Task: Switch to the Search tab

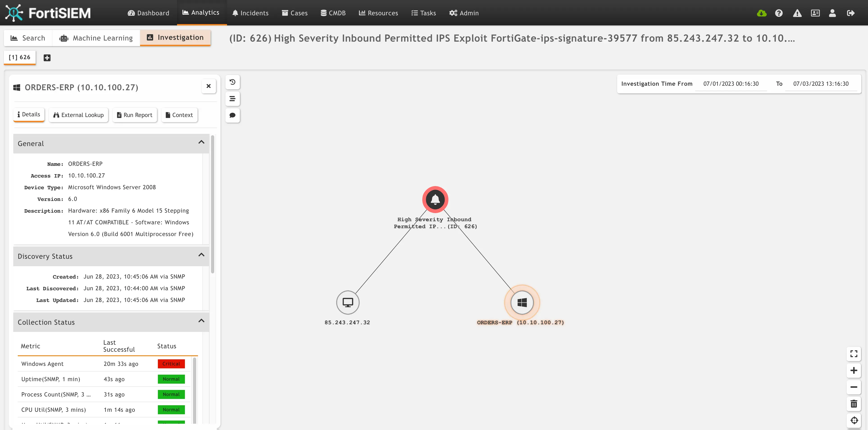Action: (x=28, y=38)
